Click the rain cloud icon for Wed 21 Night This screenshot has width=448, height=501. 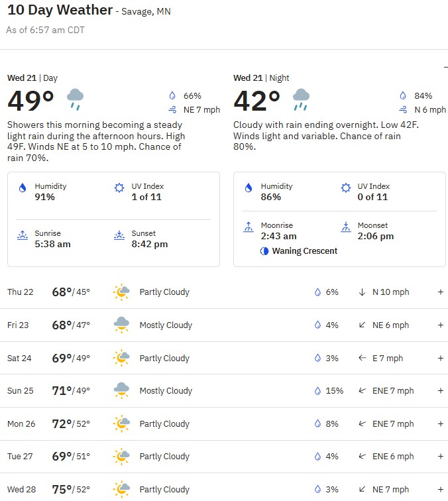301,99
